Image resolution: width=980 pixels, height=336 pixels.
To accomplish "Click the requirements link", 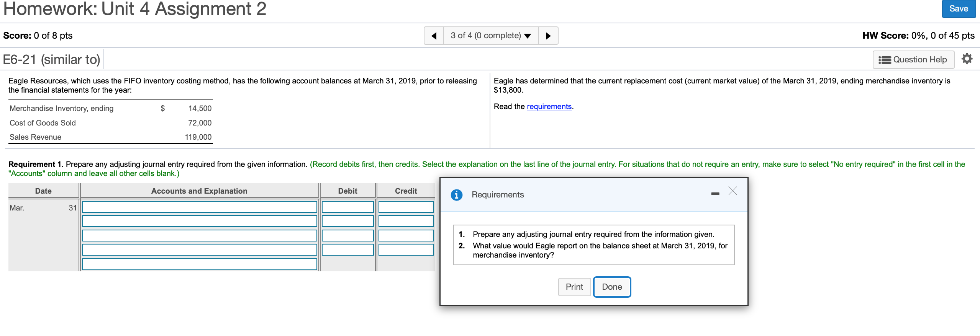I will (x=549, y=106).
